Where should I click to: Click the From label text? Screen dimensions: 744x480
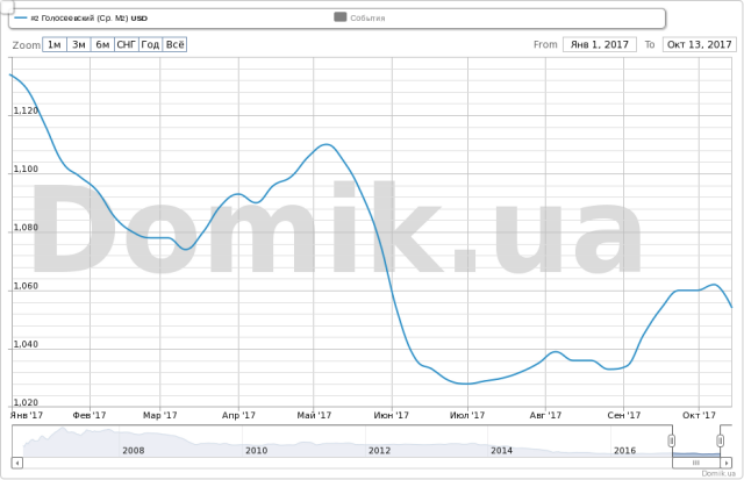pos(545,45)
